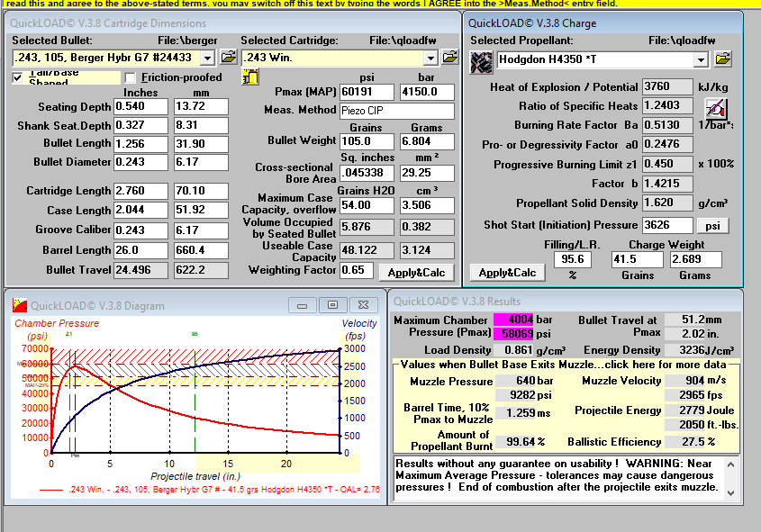Click the Propellant Solid Density field
Image resolution: width=761 pixels, height=532 pixels.
pos(667,203)
